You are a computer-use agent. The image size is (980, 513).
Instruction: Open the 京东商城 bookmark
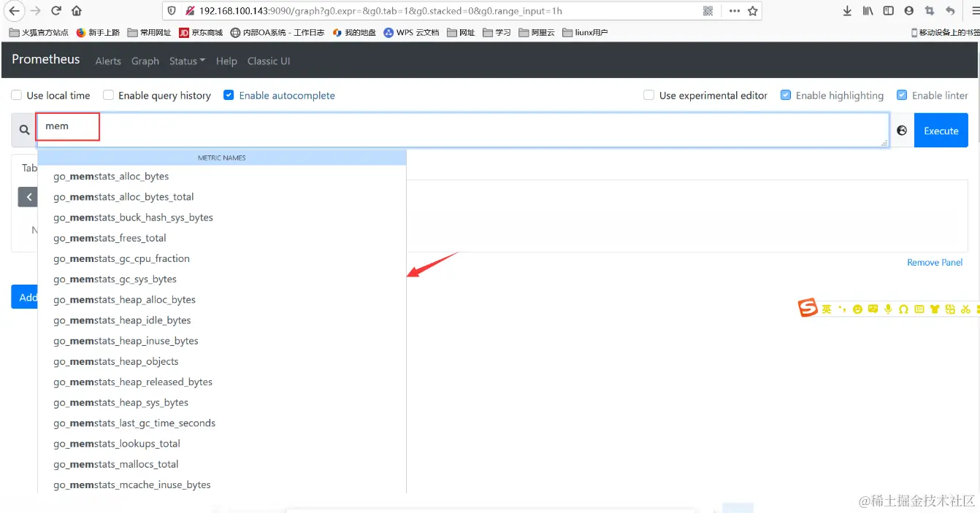click(x=202, y=32)
